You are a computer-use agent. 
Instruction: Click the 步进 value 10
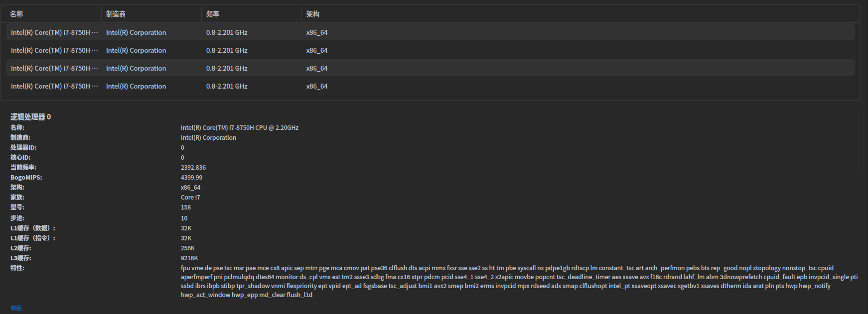coord(184,218)
